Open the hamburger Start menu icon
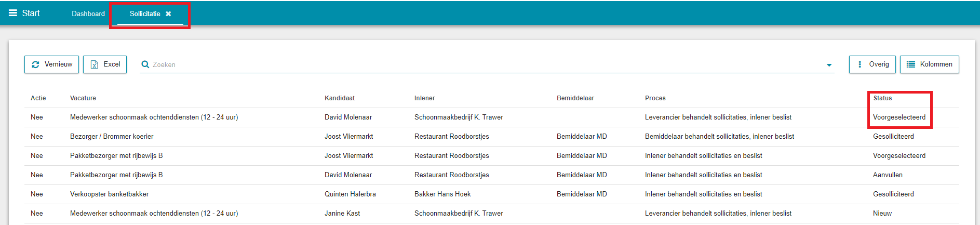The image size is (980, 225). click(x=13, y=13)
